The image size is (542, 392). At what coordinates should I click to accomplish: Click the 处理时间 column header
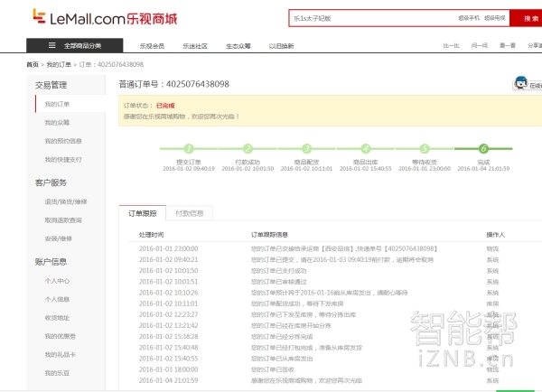point(152,235)
